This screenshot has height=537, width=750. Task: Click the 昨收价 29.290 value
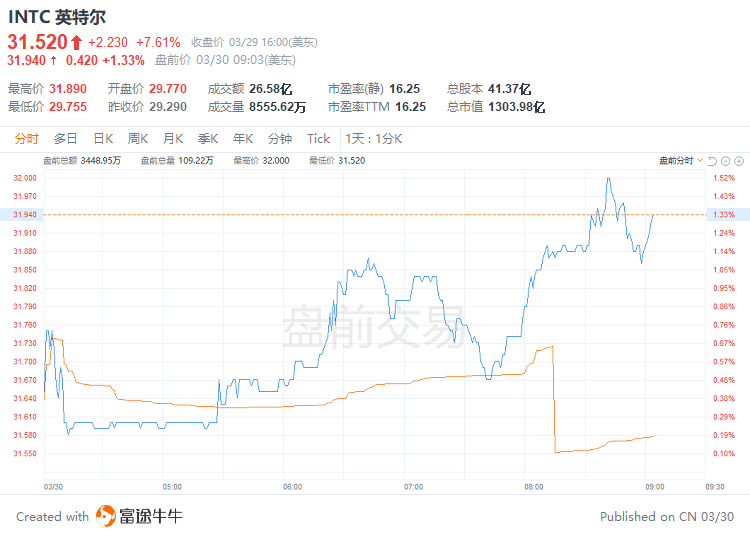tap(167, 107)
